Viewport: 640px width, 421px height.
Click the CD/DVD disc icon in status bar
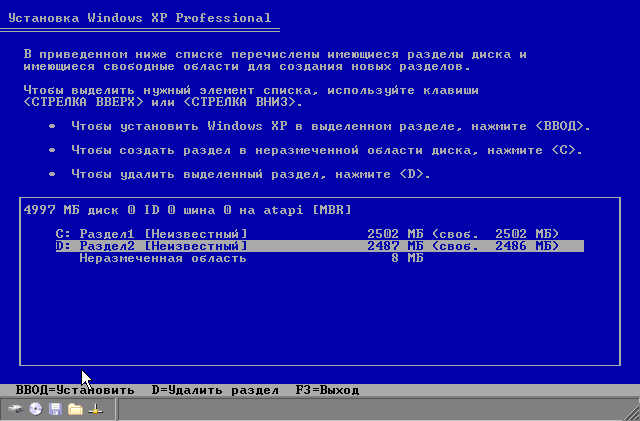pos(36,409)
